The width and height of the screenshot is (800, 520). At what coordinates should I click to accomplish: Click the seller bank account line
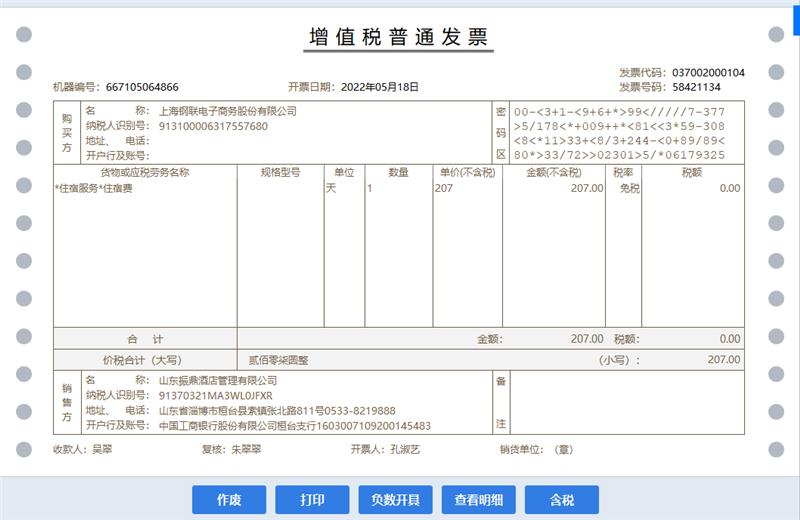[295, 426]
